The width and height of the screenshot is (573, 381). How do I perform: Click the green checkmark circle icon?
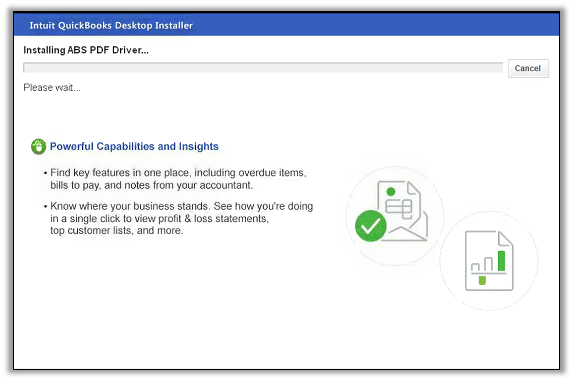coord(371,226)
